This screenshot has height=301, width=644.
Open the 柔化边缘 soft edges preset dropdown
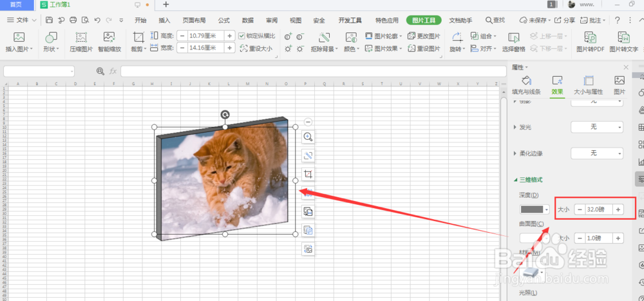[x=597, y=153]
